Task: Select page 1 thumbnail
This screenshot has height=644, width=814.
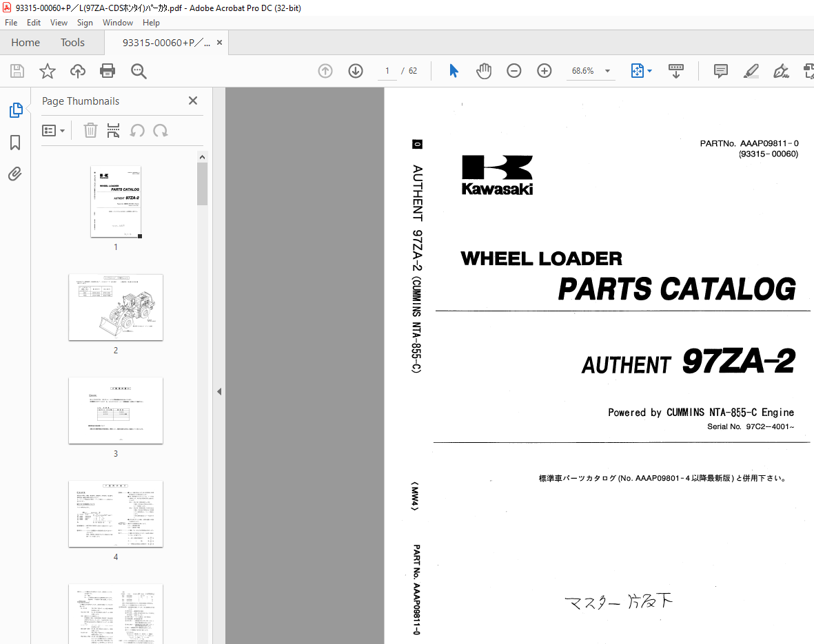Action: click(116, 201)
